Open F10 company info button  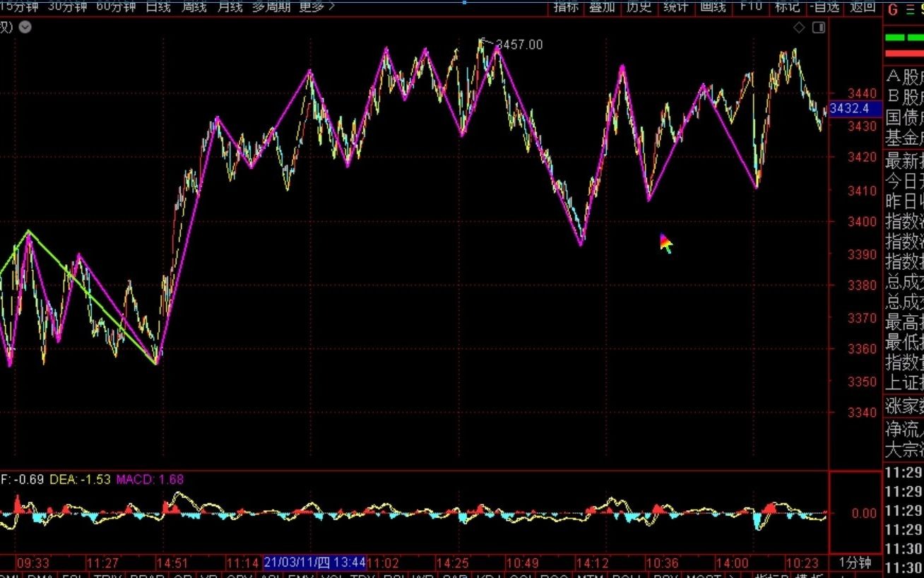(751, 6)
